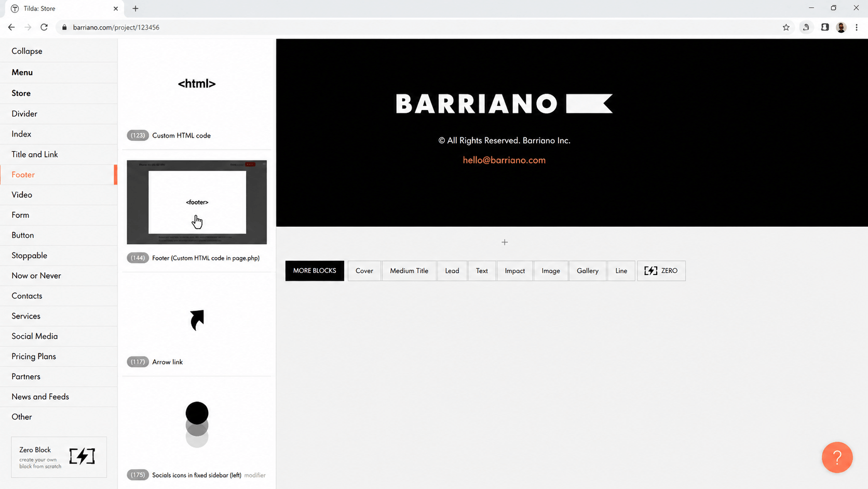Click the Custom HTML code label

coord(181,136)
